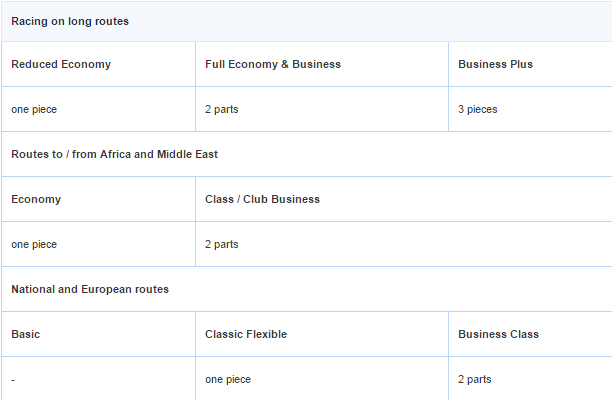Select 'one piece' under Classic Flexible
The image size is (612, 400).
228,379
